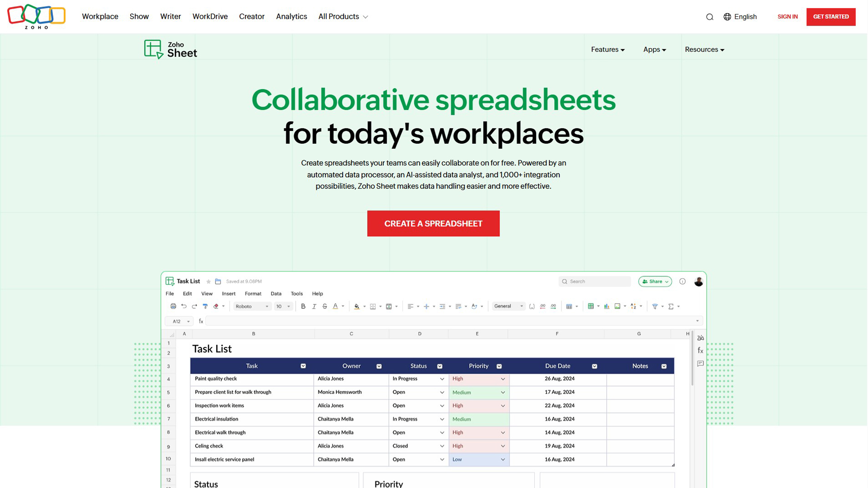Click the folder icon next to Task List
868x488 pixels.
[x=218, y=282]
